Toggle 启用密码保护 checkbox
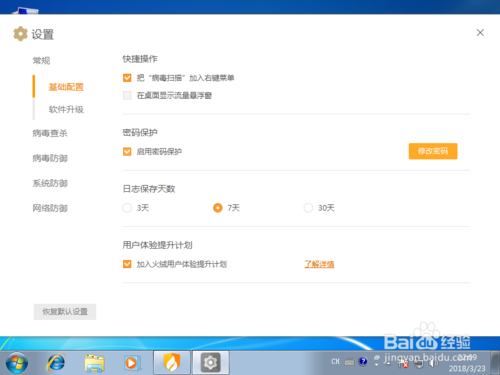Image resolution: width=500 pixels, height=375 pixels. [x=127, y=152]
